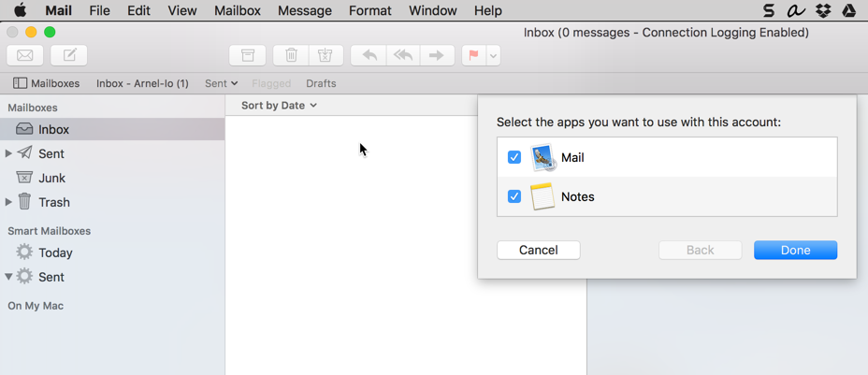Screen dimensions: 868x375
Task: Open the Help menu
Action: pyautogui.click(x=488, y=10)
